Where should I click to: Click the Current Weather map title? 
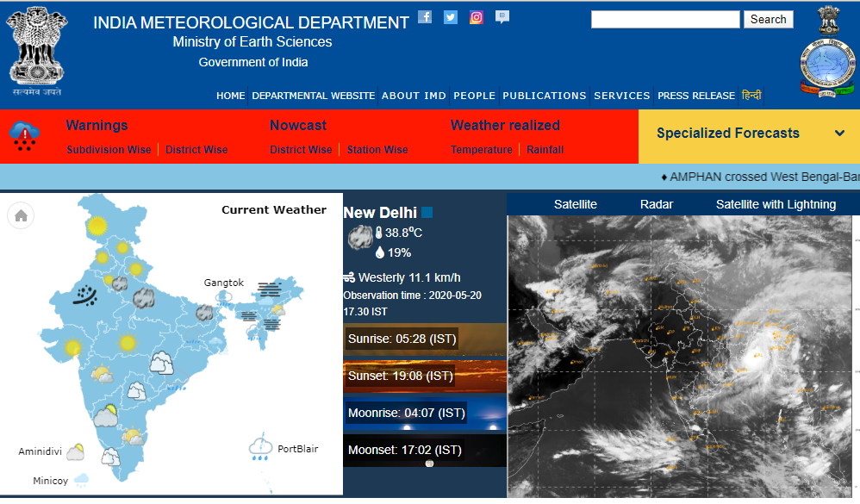pos(274,209)
